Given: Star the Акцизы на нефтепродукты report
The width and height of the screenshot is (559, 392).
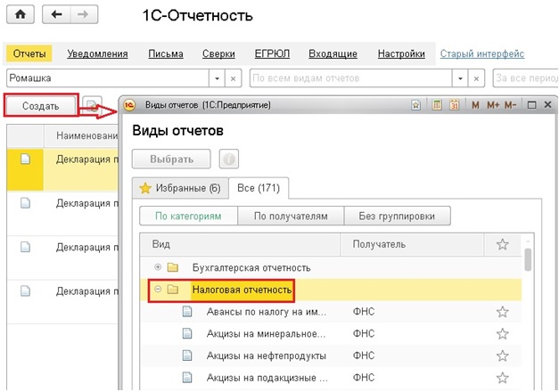Looking at the screenshot, I should point(502,355).
